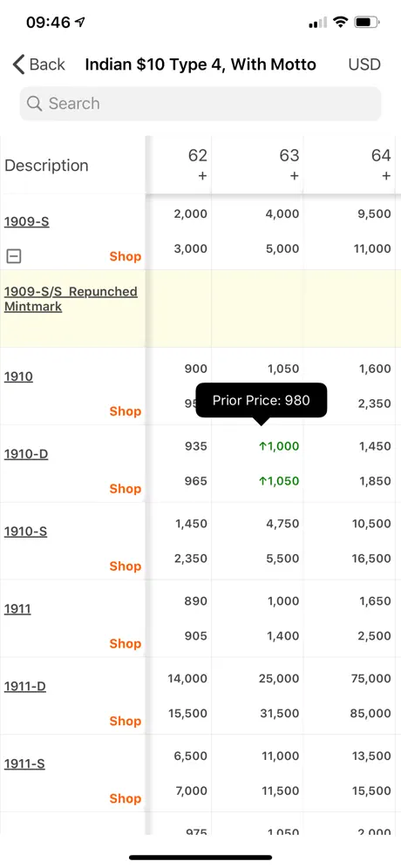This screenshot has width=401, height=868.
Task: Open the 1909-S coin link
Action: click(x=26, y=222)
